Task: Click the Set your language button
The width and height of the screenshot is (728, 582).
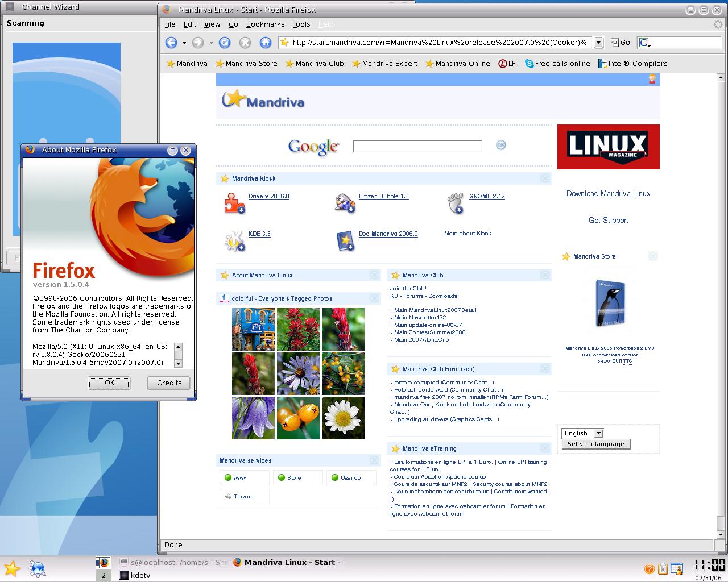Action: coord(595,444)
